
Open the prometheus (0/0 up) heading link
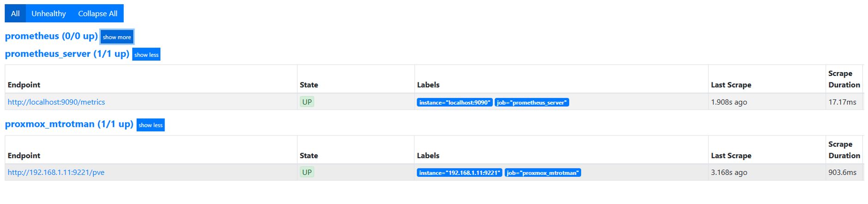[51, 36]
